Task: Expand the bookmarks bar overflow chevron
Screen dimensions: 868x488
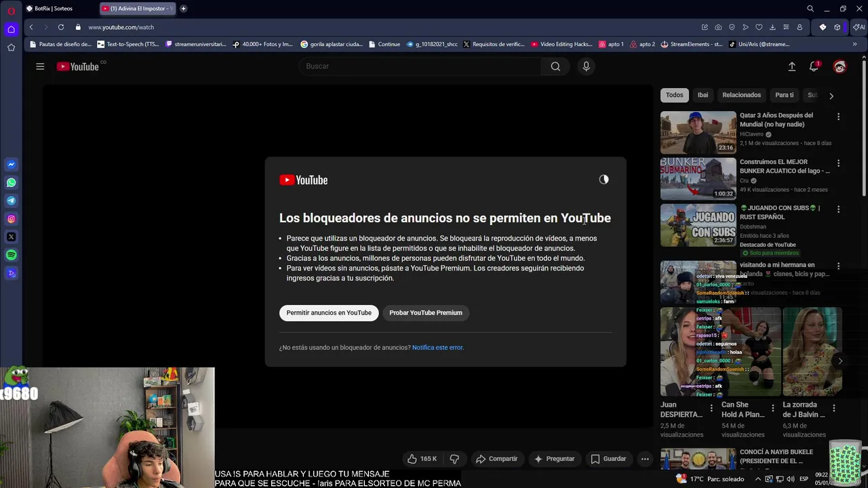Action: [x=854, y=44]
